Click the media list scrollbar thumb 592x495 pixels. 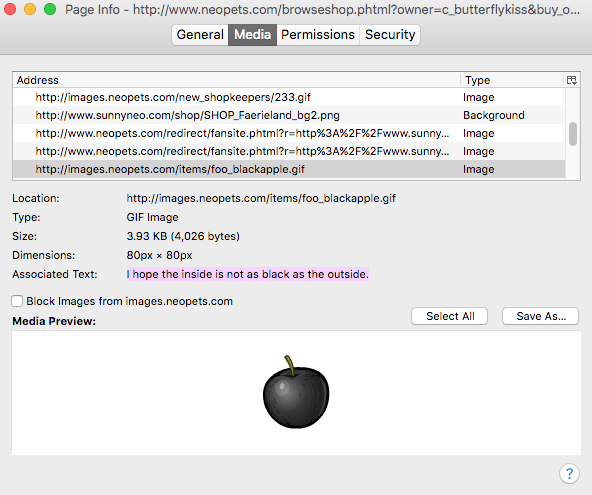coord(573,134)
